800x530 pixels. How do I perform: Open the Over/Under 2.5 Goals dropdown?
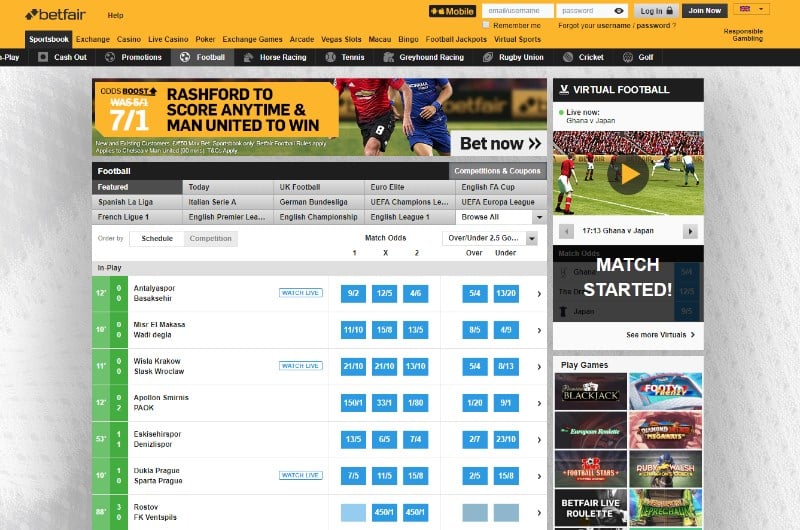point(490,238)
